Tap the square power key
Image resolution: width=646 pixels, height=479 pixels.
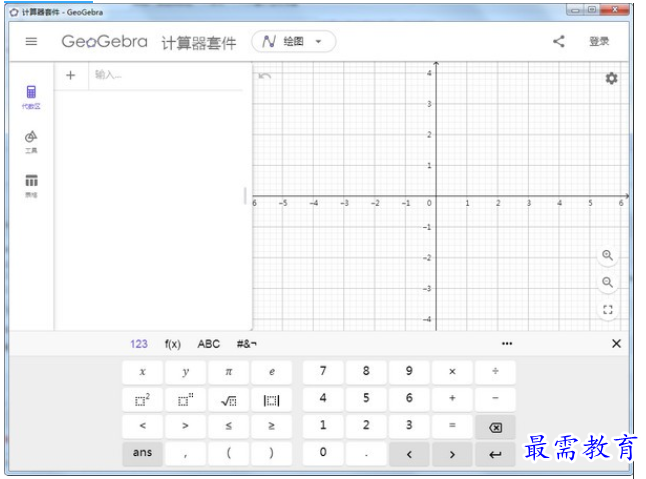pos(143,399)
